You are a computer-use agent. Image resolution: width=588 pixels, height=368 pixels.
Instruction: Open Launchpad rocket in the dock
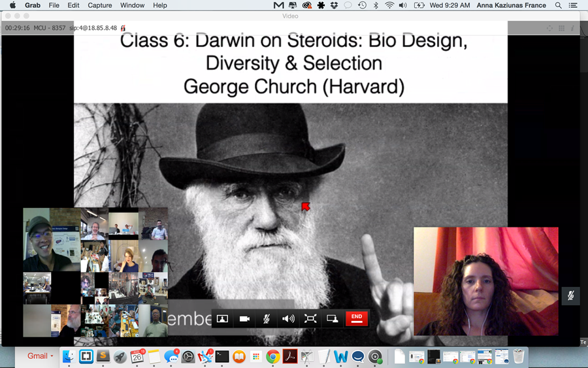tap(120, 356)
